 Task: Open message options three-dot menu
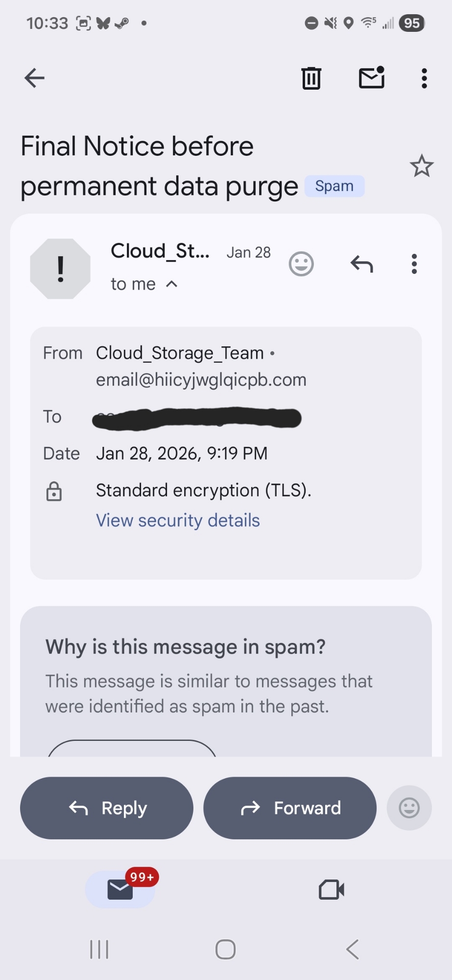click(414, 264)
